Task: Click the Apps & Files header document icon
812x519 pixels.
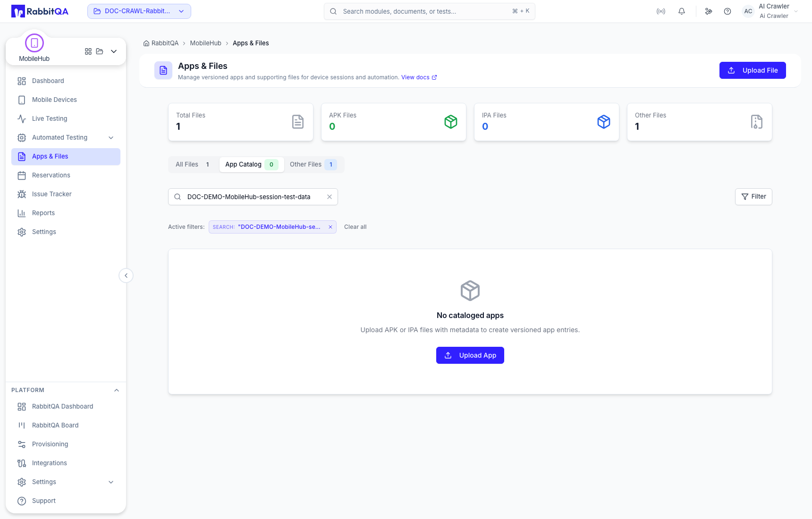Action: [x=163, y=70]
